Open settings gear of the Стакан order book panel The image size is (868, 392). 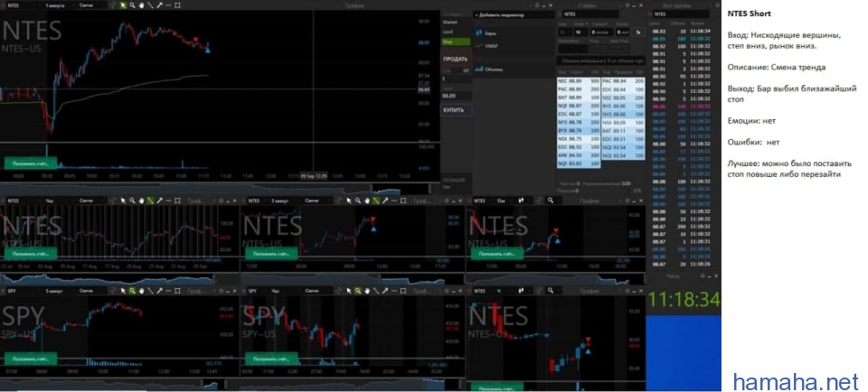627,5
